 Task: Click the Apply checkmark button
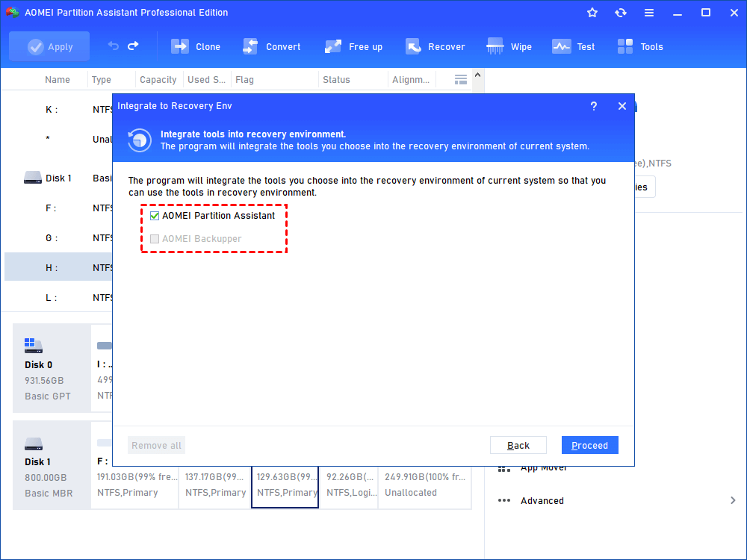point(49,46)
